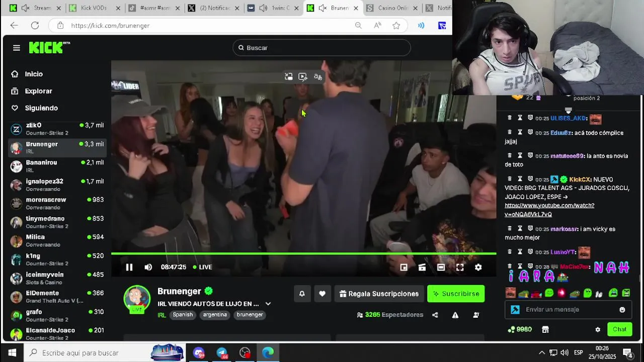The image size is (644, 362).
Task: Open grafo channel in sidebar
Action: pyautogui.click(x=57, y=315)
